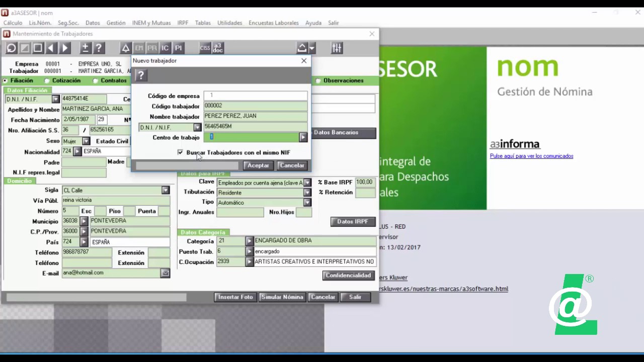The width and height of the screenshot is (644, 362).
Task: Open the a3doc toolbar icon
Action: click(218, 48)
